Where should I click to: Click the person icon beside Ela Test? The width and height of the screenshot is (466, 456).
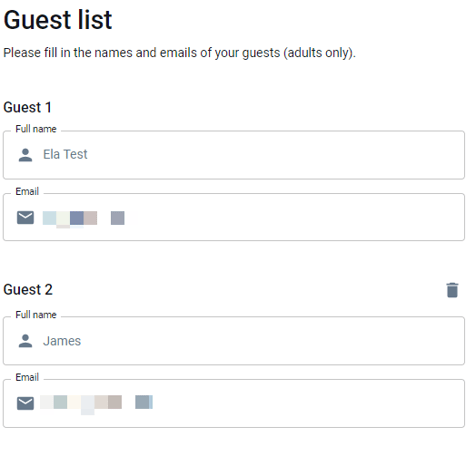[25, 155]
